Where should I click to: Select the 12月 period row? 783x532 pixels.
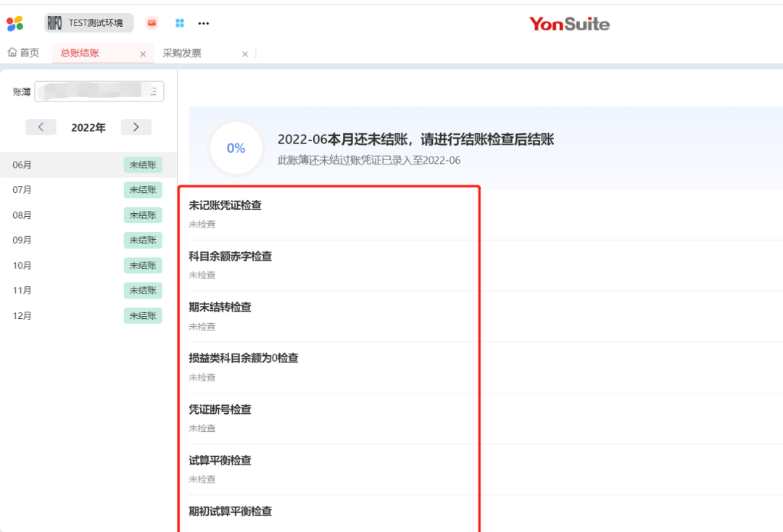tap(88, 315)
